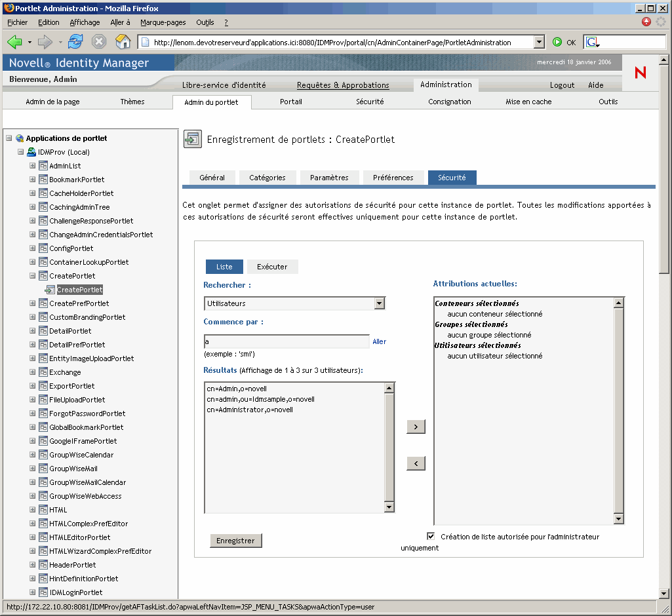Click the Exchange portlet icon

[x=43, y=372]
